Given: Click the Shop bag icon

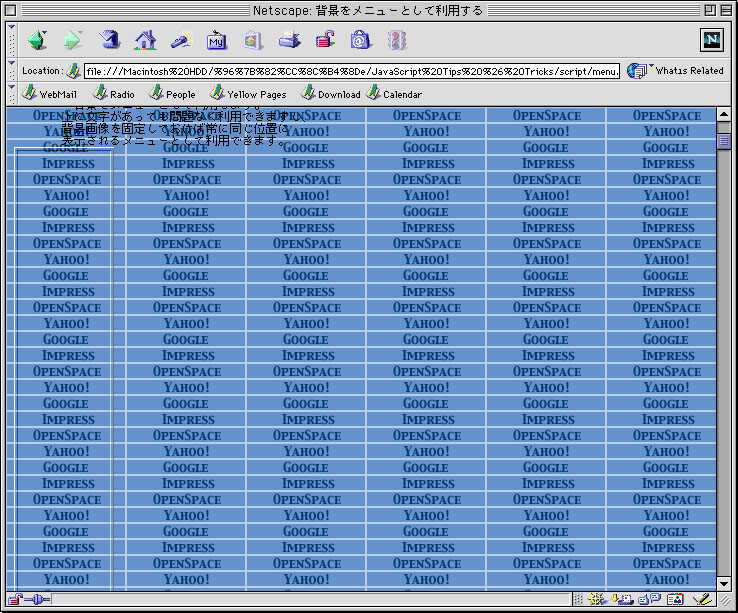Looking at the screenshot, I should click(360, 40).
